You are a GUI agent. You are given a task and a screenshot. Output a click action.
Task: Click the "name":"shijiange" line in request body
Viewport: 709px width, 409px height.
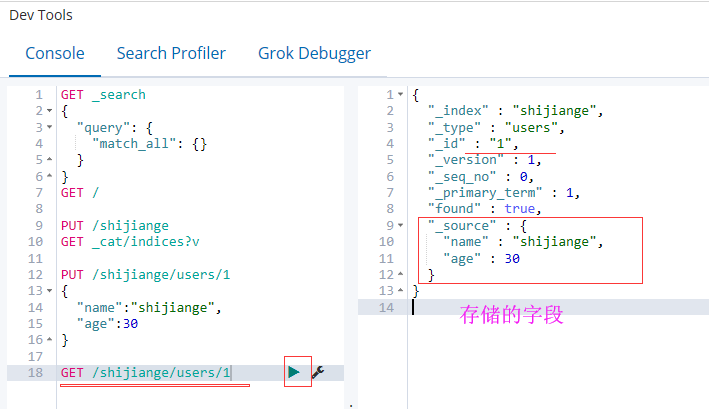(137, 307)
